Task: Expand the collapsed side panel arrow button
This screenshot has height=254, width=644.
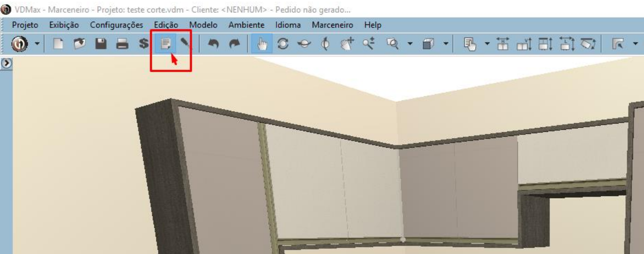Action: tap(6, 63)
